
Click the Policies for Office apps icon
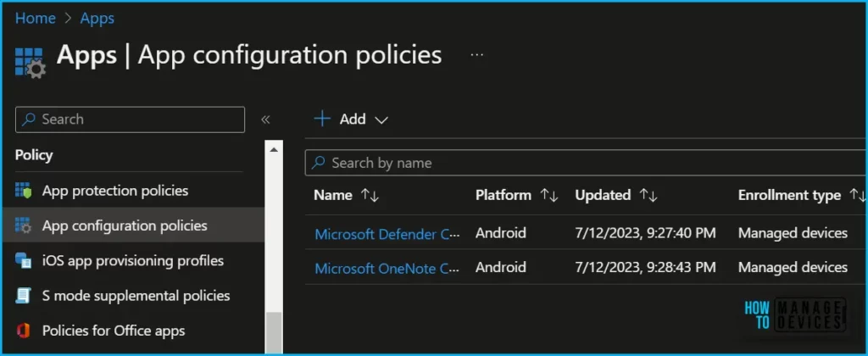[23, 331]
